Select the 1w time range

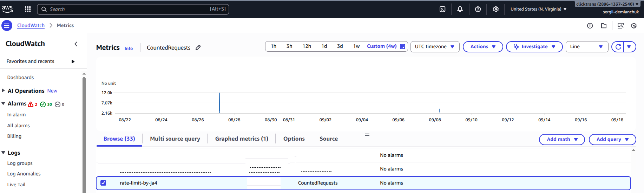[356, 46]
